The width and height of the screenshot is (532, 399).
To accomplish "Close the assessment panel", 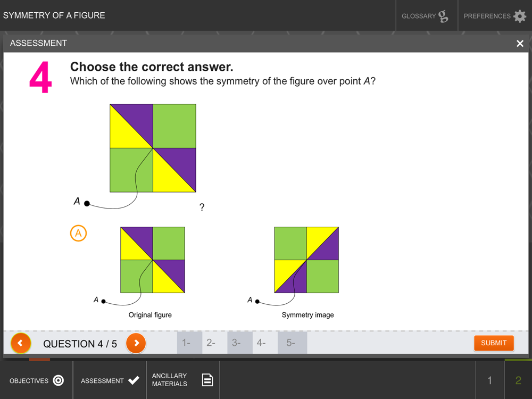I will point(520,44).
